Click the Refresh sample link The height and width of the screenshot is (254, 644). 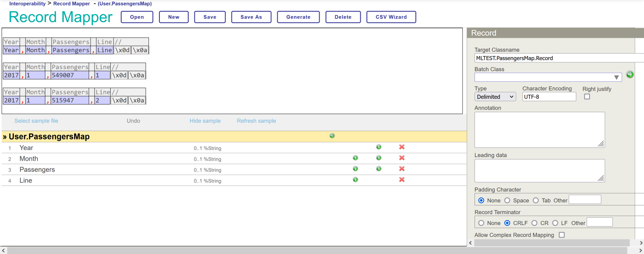pyautogui.click(x=256, y=121)
